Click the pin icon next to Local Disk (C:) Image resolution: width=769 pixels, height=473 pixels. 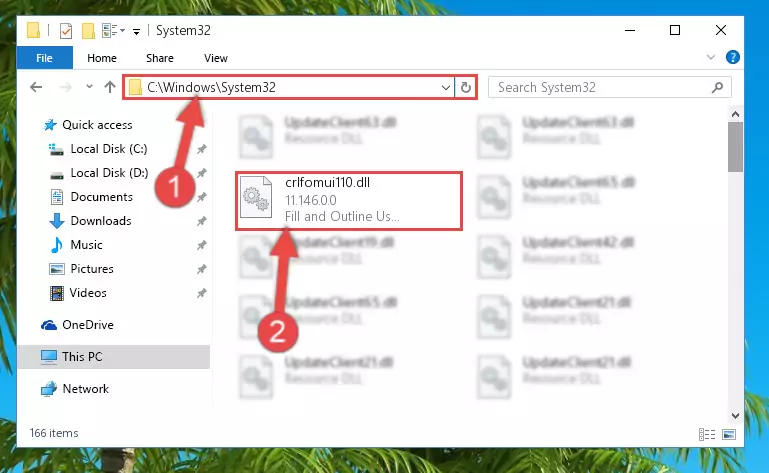[x=202, y=149]
